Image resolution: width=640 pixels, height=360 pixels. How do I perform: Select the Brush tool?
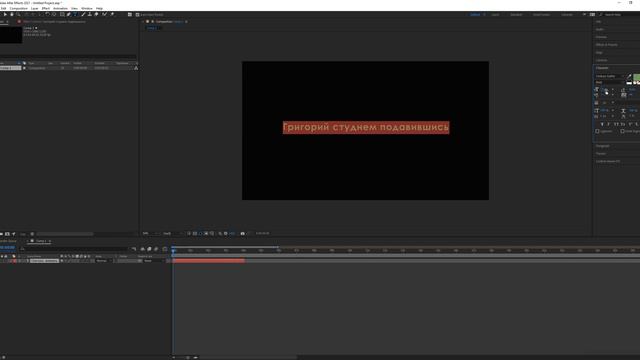(x=83, y=14)
